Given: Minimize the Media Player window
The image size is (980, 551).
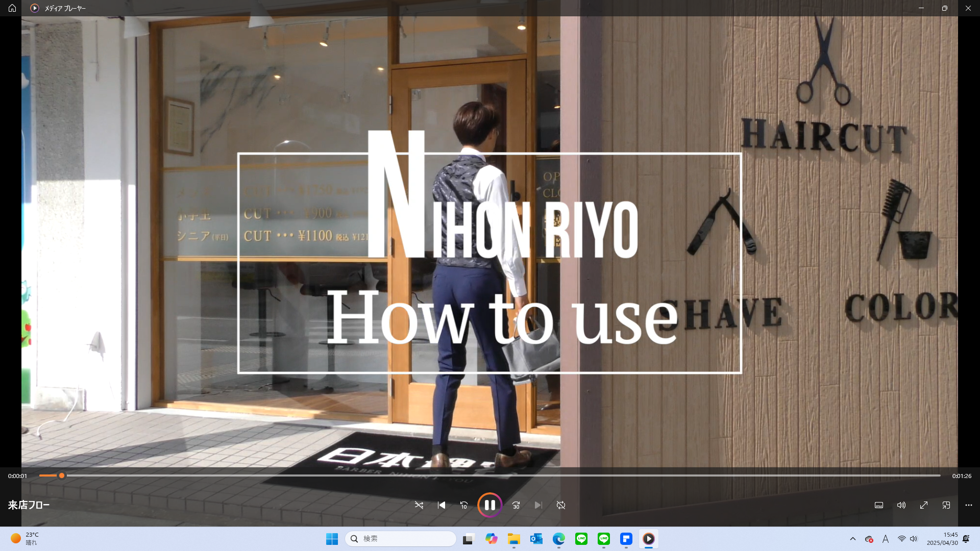Looking at the screenshot, I should [921, 8].
